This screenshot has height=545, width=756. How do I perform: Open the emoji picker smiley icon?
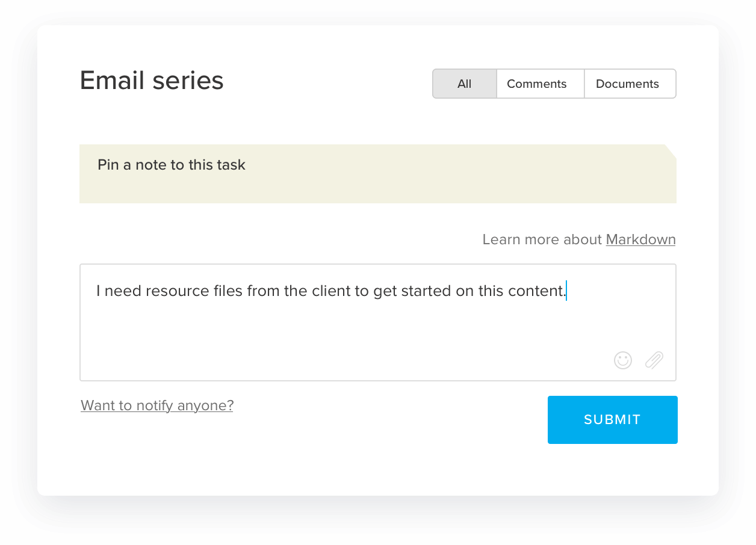[x=623, y=360]
